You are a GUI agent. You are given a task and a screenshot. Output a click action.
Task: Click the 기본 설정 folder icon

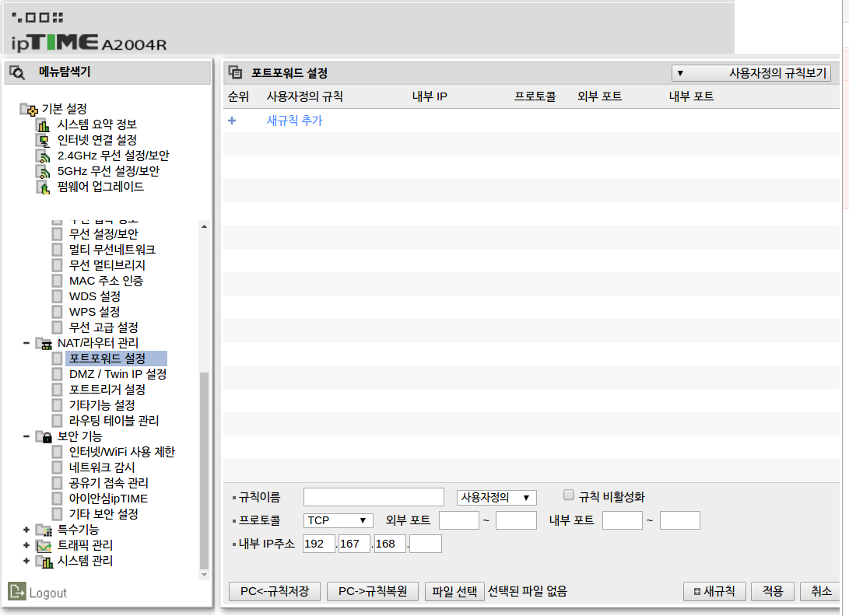coord(29,110)
